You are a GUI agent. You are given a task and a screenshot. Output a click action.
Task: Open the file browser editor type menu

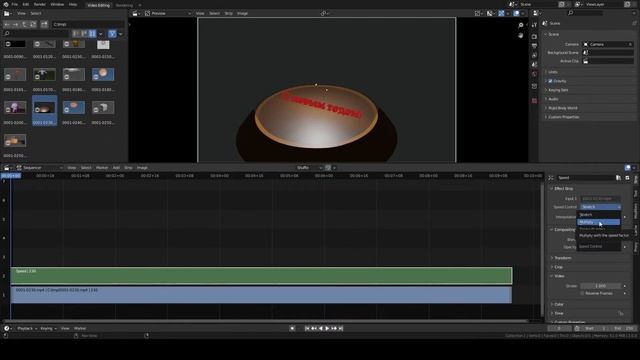click(8, 13)
